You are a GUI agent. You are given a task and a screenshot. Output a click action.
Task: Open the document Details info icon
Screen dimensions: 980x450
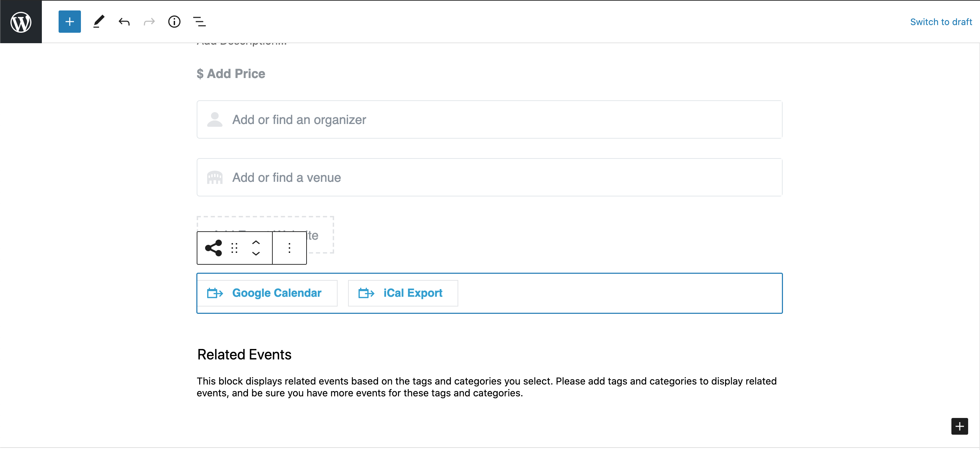[x=174, y=22]
